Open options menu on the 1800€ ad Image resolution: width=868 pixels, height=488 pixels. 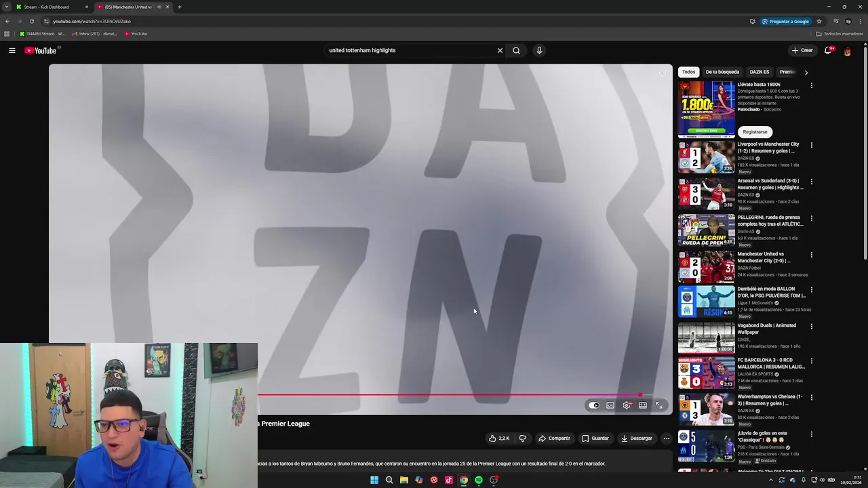point(811,85)
